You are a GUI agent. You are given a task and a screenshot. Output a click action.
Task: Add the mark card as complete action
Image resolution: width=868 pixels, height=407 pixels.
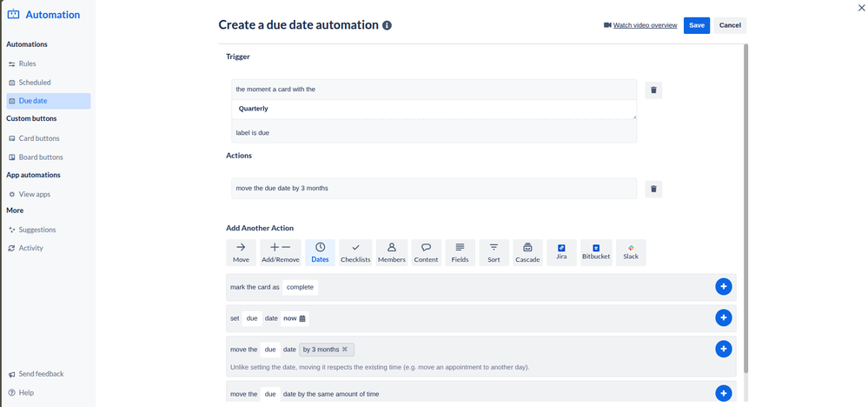click(x=724, y=287)
